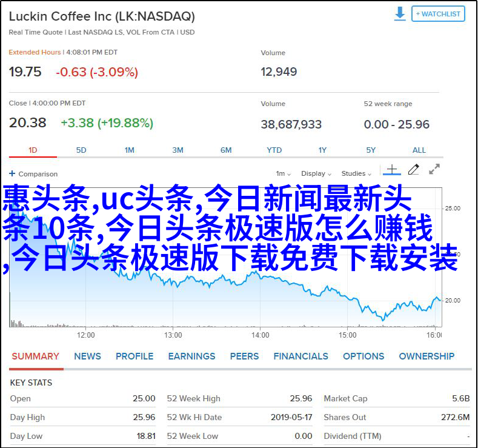Click the extended price 19.75
Screen dimensions: 478x448
(x=25, y=72)
